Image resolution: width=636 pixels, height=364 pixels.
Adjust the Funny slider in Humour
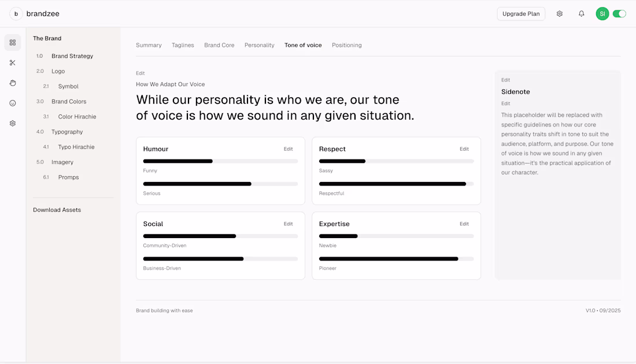pyautogui.click(x=213, y=161)
